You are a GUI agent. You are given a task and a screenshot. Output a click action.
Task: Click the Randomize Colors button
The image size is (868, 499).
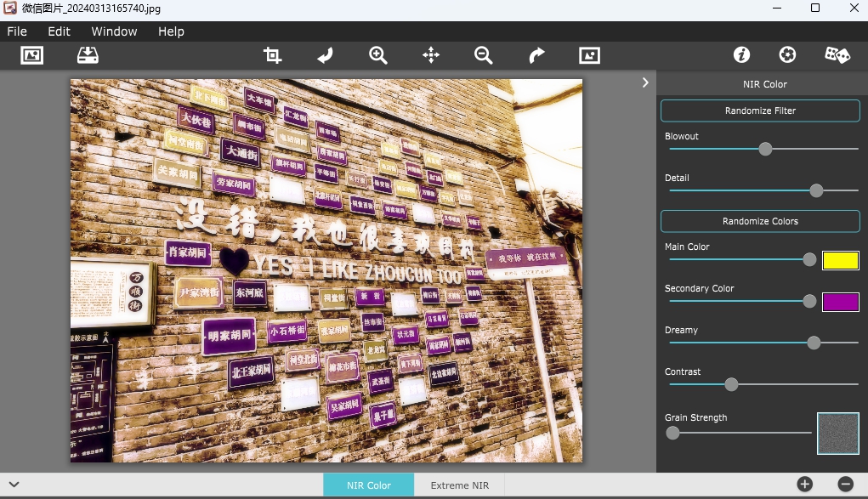tap(760, 221)
